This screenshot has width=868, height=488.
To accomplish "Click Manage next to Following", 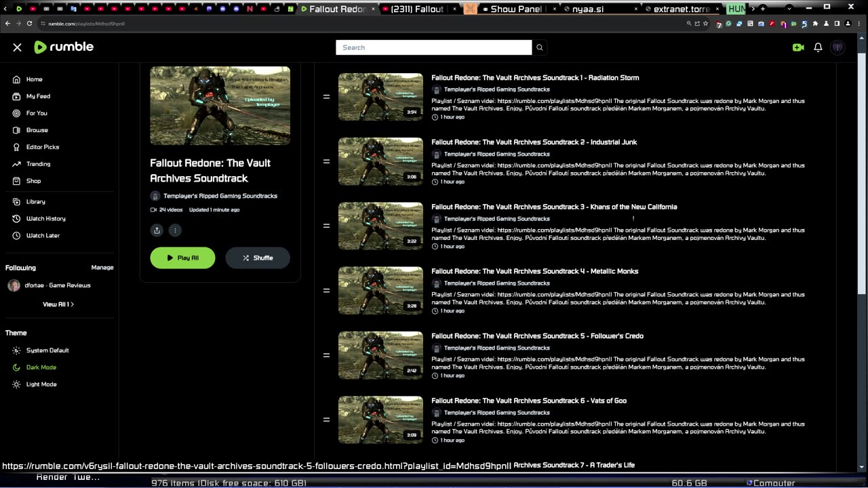I will pyautogui.click(x=102, y=268).
